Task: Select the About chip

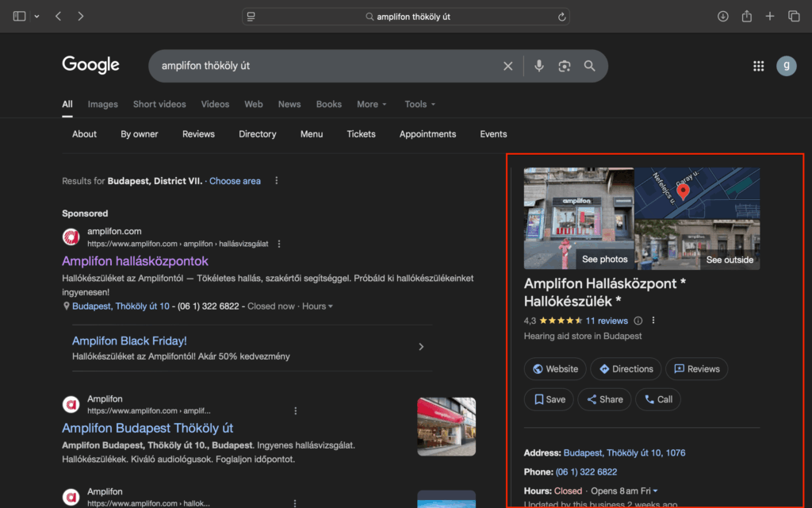Action: coord(84,133)
